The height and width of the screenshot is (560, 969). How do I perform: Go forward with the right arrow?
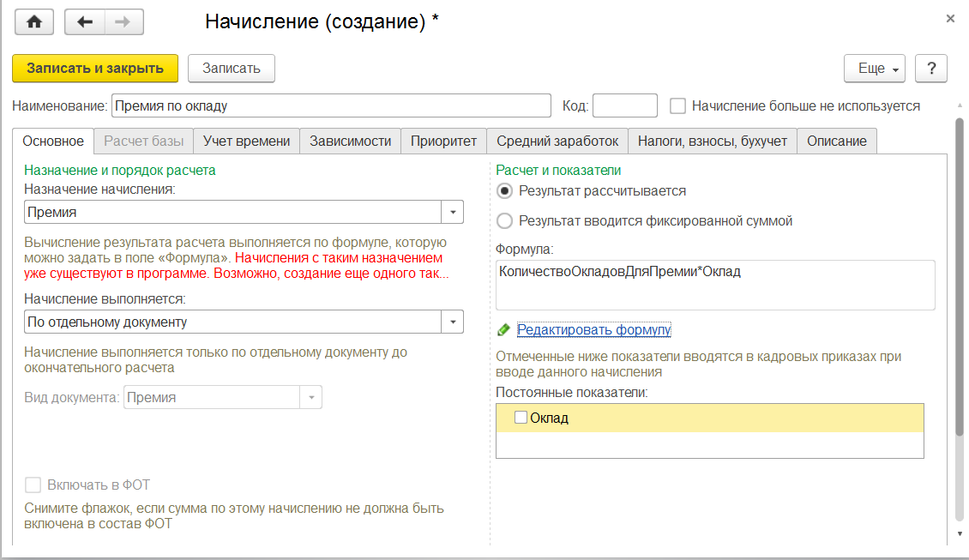123,22
